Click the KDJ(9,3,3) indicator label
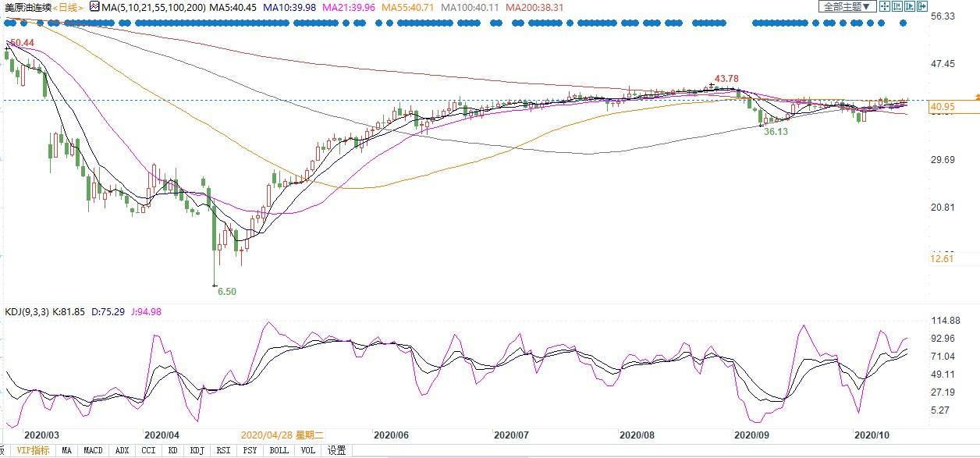The height and width of the screenshot is (458, 980). tap(27, 312)
